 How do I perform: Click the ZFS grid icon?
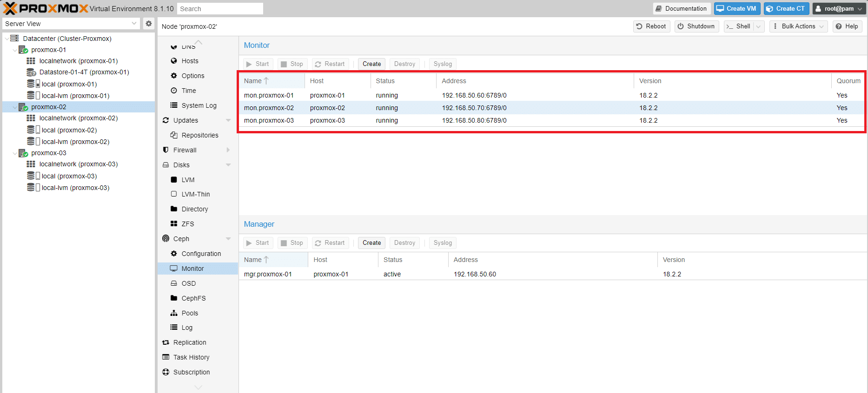(174, 224)
